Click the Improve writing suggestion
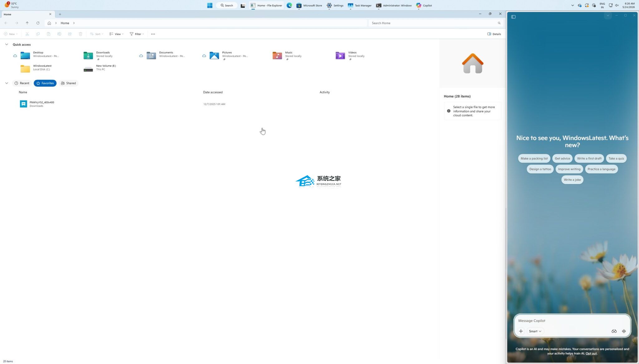This screenshot has width=639, height=364. (569, 169)
